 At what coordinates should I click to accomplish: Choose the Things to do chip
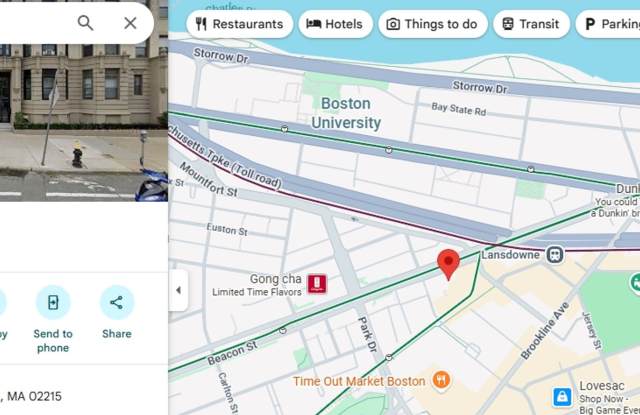click(433, 24)
